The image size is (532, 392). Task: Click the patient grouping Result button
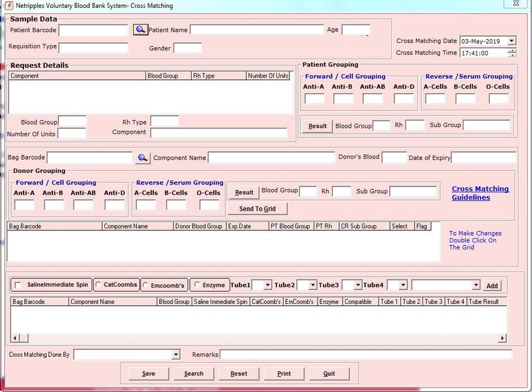point(318,126)
